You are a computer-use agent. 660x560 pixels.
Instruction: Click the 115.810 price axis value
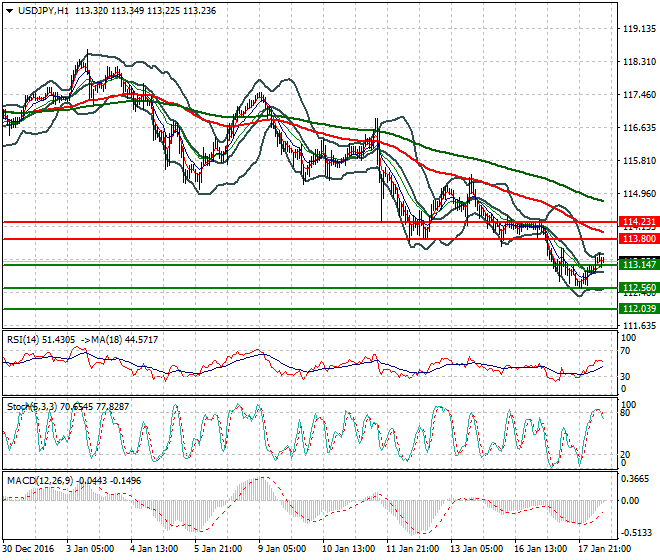(639, 161)
